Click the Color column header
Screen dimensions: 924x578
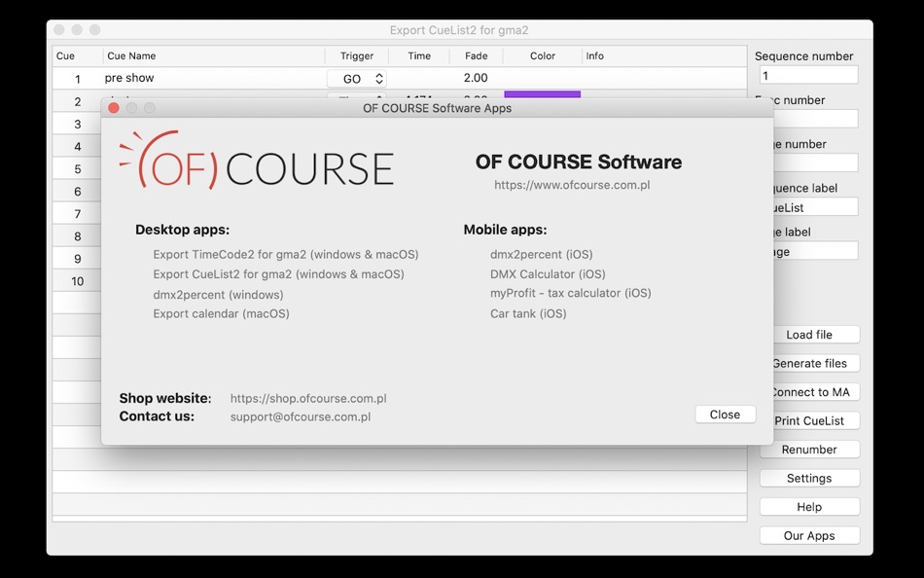(x=542, y=56)
